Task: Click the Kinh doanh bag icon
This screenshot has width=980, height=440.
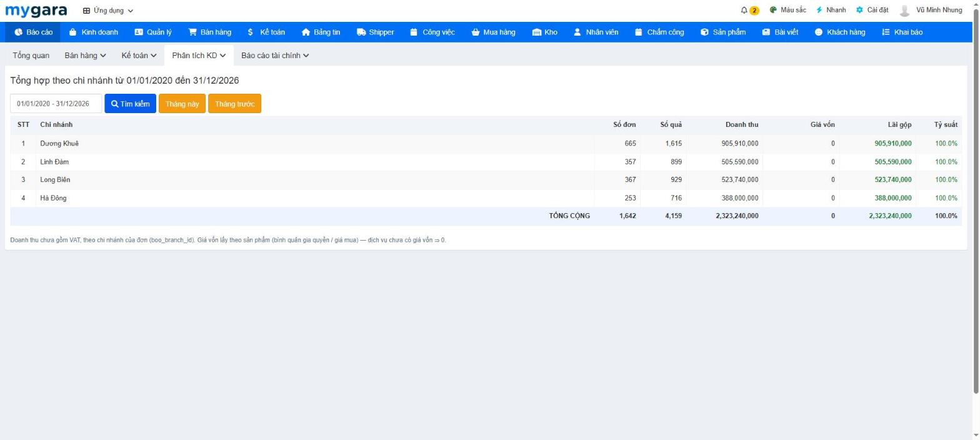Action: click(73, 32)
